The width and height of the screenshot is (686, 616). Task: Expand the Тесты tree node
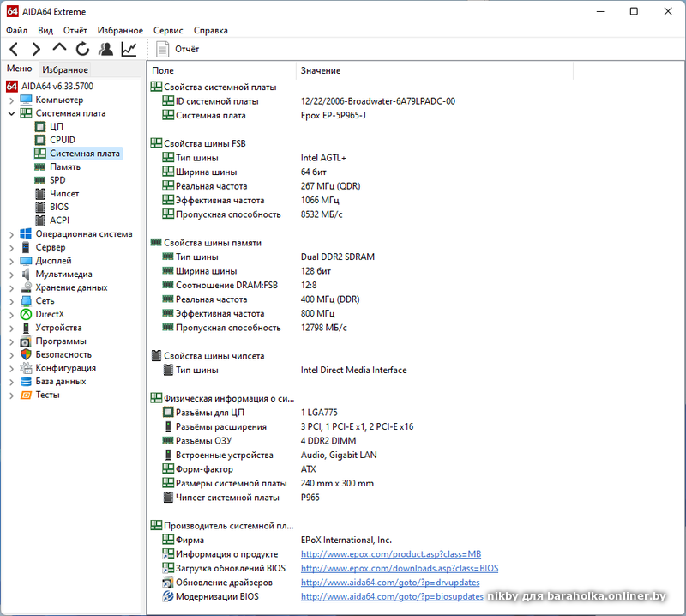tap(12, 396)
